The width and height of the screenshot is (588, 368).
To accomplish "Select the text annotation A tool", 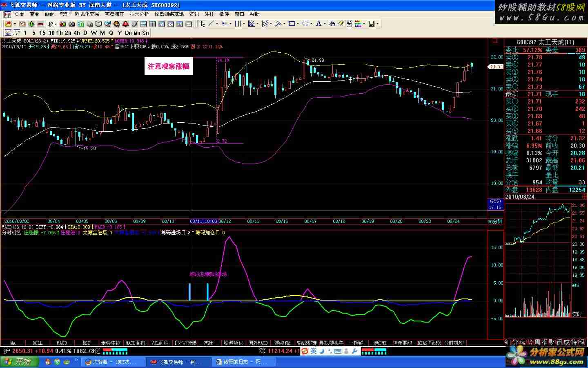I will [318, 24].
